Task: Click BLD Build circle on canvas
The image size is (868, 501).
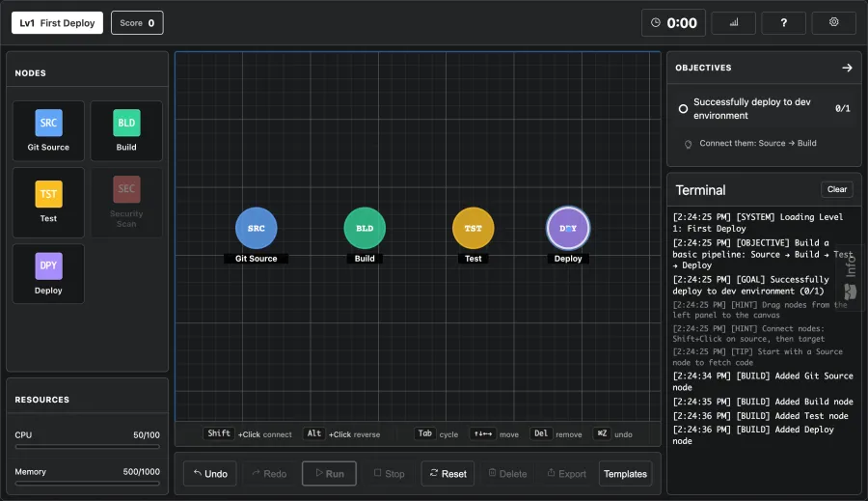Action: (365, 229)
